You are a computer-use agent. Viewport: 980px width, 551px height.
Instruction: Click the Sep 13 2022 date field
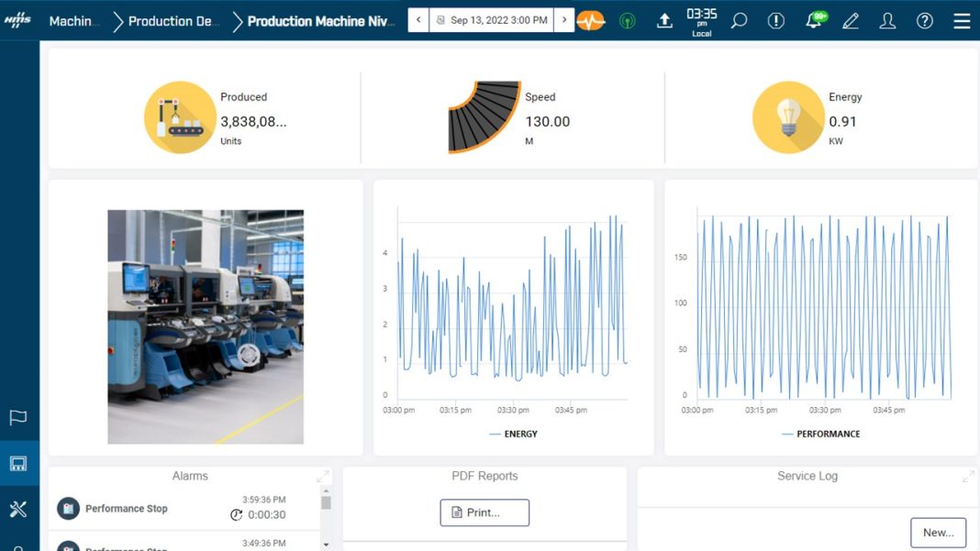click(492, 19)
